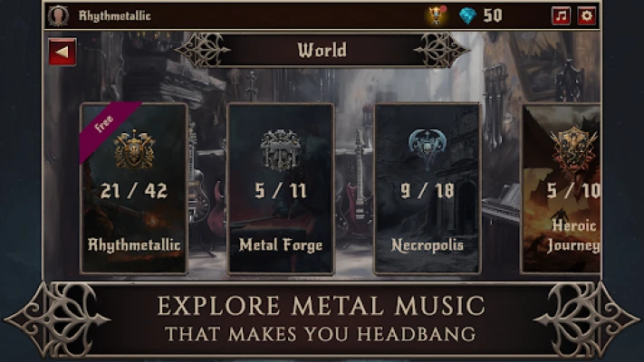
Task: Click the player avatar portrait
Action: point(58,16)
